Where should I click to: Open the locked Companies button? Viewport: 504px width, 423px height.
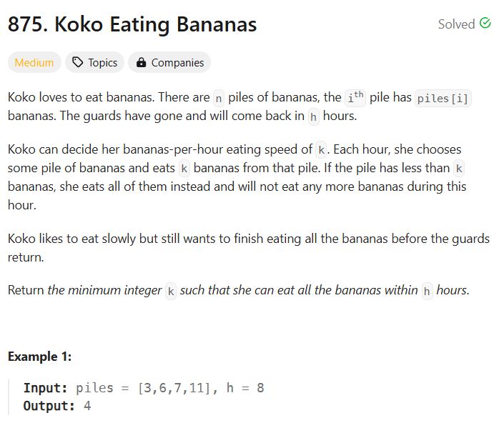pos(169,62)
